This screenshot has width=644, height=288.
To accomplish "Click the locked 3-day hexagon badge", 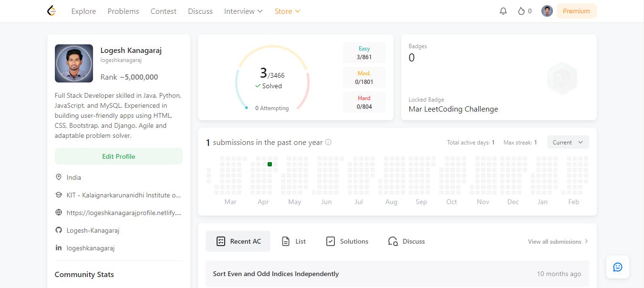I will (x=562, y=78).
